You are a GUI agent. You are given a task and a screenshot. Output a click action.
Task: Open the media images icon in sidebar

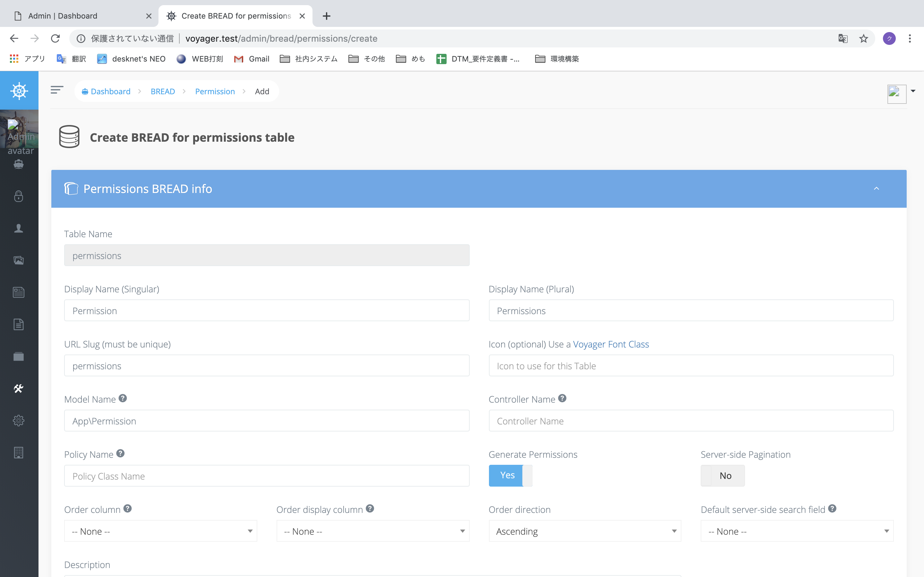click(18, 260)
